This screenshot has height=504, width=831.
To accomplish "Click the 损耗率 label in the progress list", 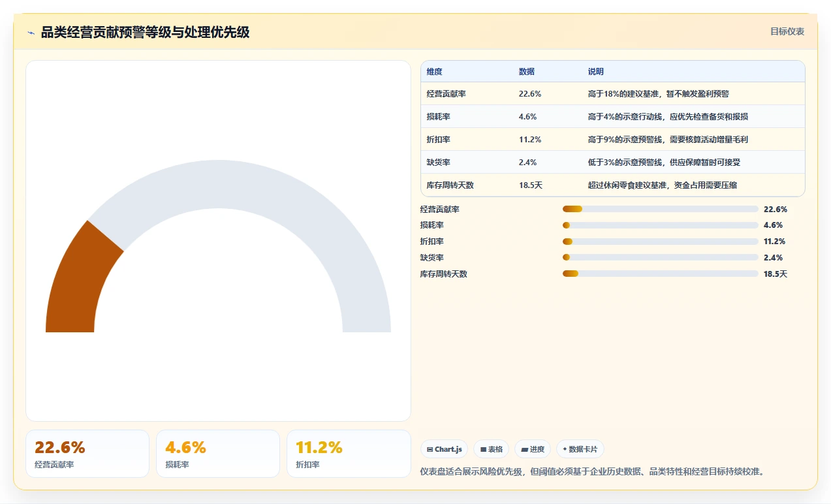I will (x=432, y=225).
